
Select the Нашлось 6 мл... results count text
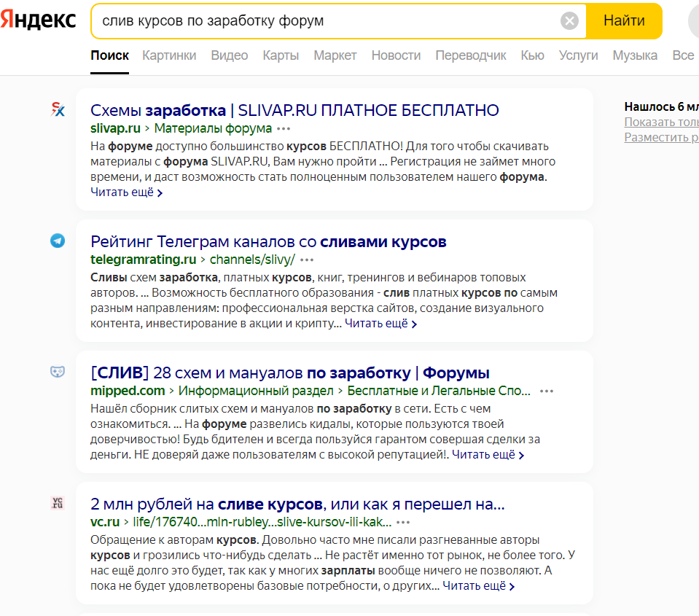coord(662,106)
